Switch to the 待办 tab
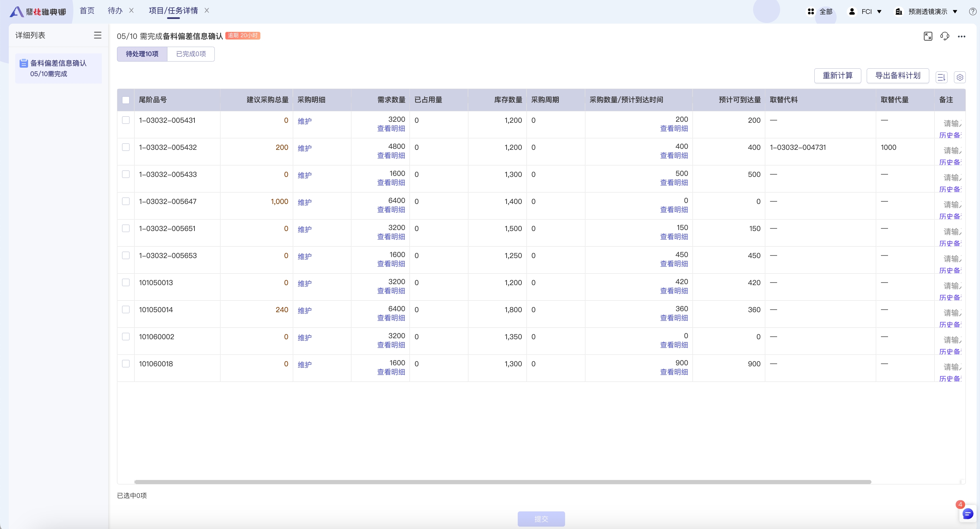Image resolution: width=980 pixels, height=529 pixels. click(x=115, y=11)
